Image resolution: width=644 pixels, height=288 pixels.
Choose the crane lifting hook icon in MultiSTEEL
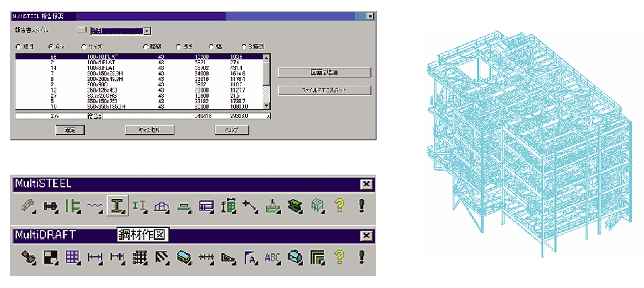point(273,205)
